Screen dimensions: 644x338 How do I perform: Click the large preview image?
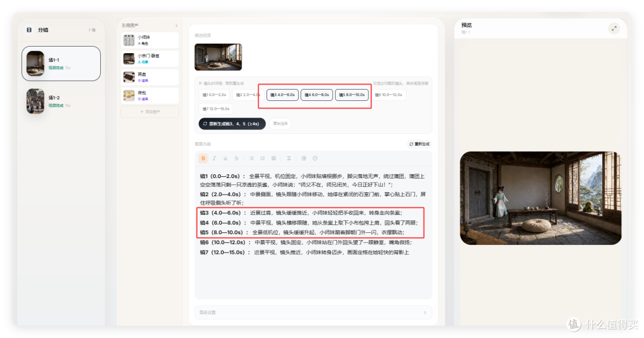click(540, 198)
